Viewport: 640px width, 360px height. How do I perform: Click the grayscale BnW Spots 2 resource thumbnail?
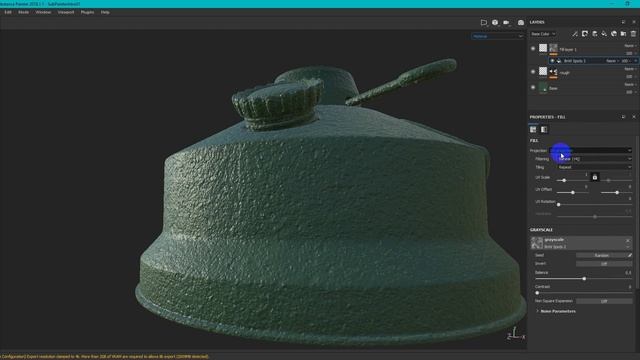coord(537,243)
